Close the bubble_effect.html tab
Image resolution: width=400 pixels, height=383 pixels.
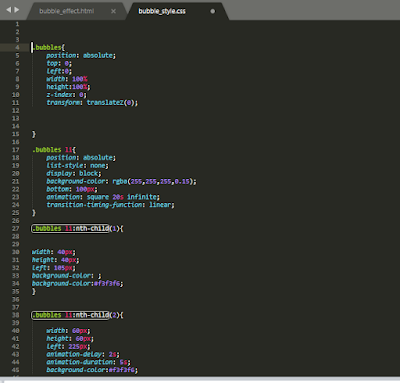click(x=113, y=11)
